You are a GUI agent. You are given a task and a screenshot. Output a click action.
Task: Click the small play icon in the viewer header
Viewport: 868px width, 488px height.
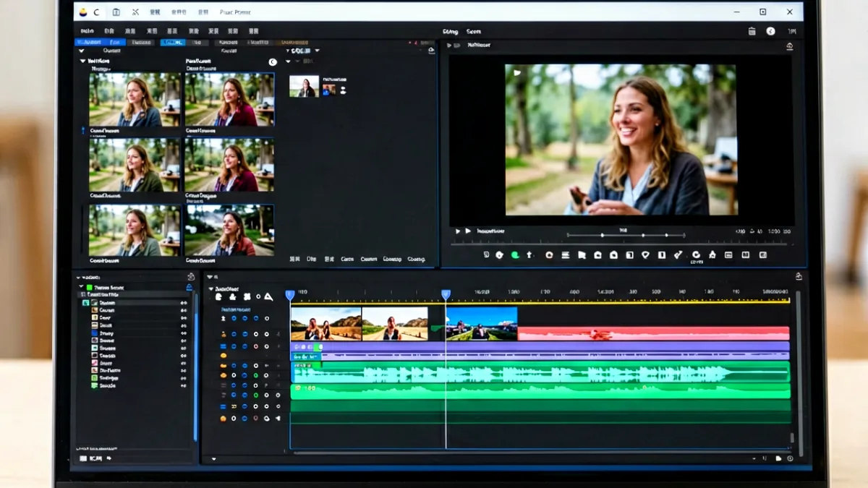tap(449, 46)
